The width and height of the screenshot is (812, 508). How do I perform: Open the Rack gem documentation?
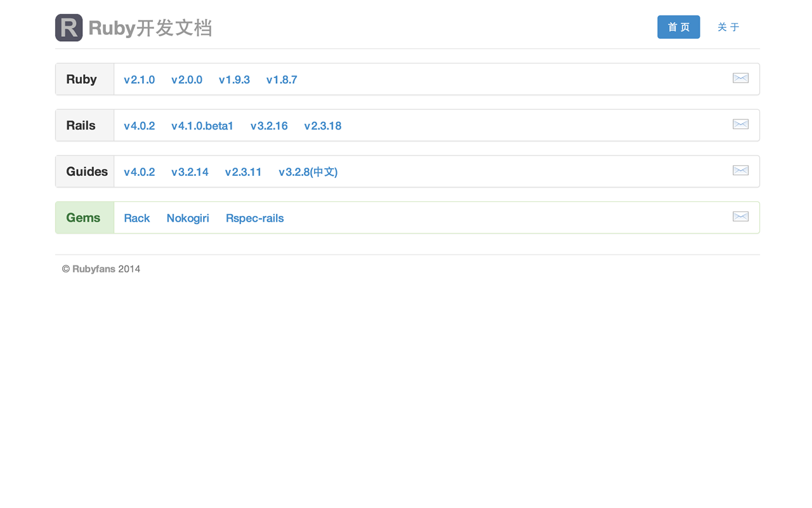click(137, 218)
